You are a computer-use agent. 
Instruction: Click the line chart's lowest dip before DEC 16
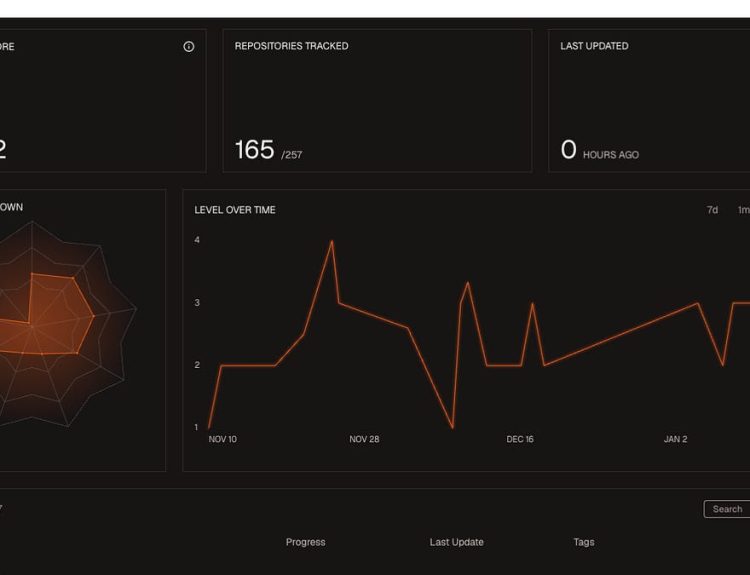[453, 427]
